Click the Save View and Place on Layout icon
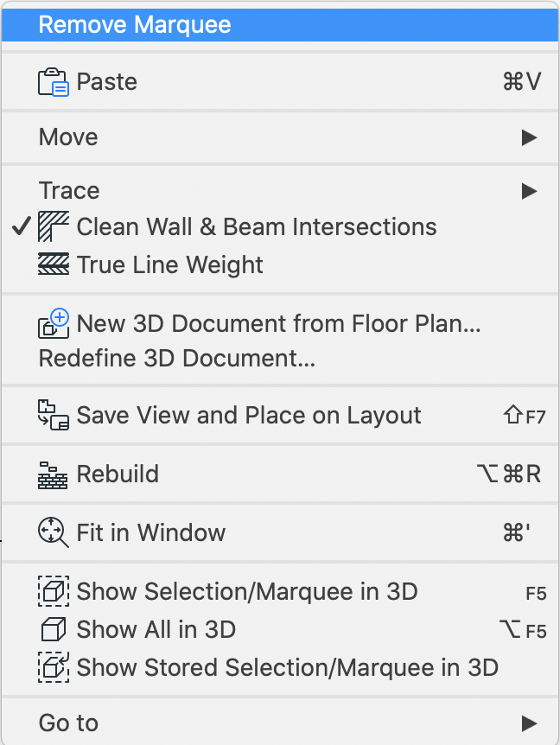 tap(54, 415)
